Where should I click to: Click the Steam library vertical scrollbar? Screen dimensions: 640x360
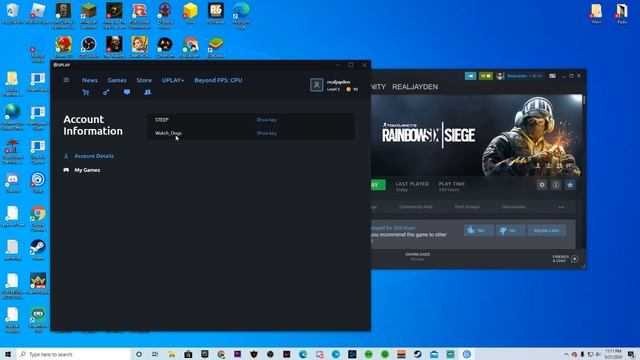584,100
